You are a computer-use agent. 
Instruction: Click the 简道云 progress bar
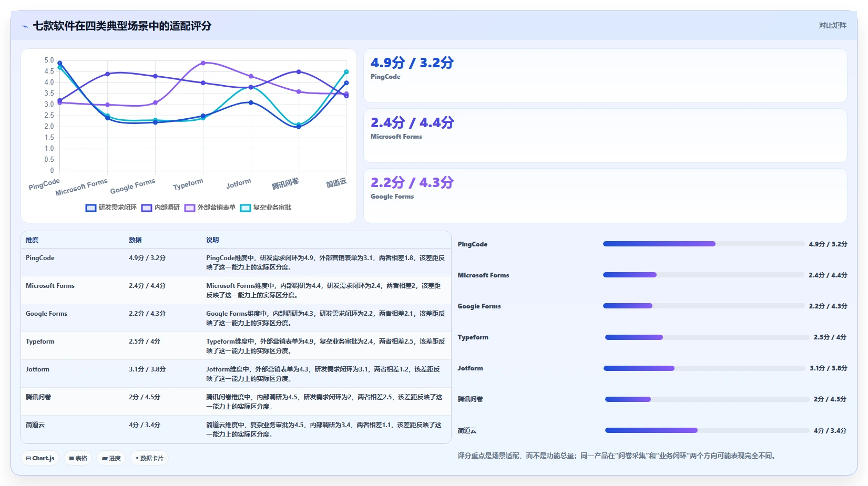pos(707,430)
